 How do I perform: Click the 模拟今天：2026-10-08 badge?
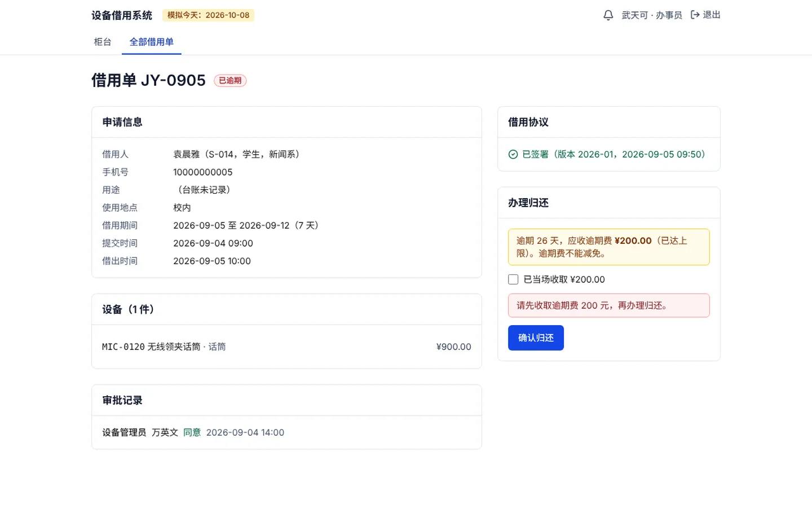coord(208,15)
